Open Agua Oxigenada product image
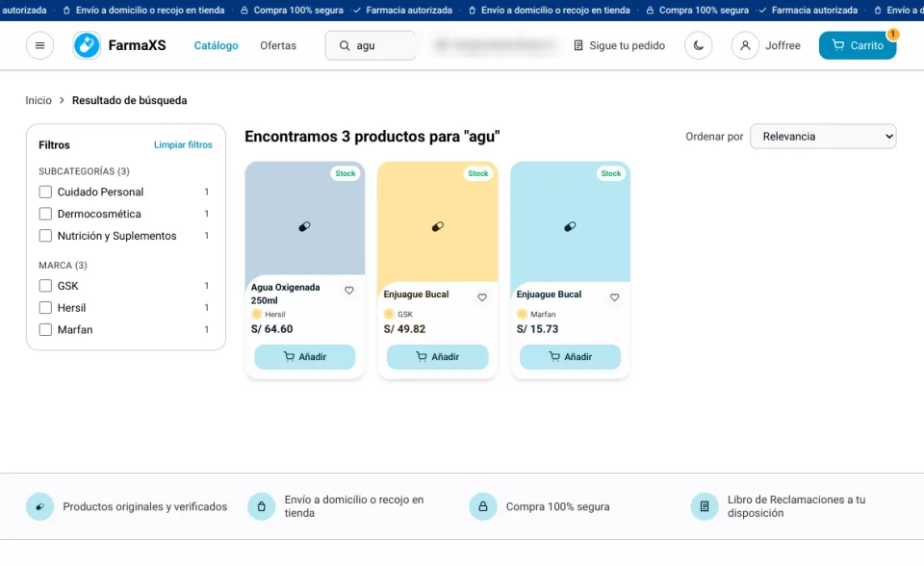 305,219
